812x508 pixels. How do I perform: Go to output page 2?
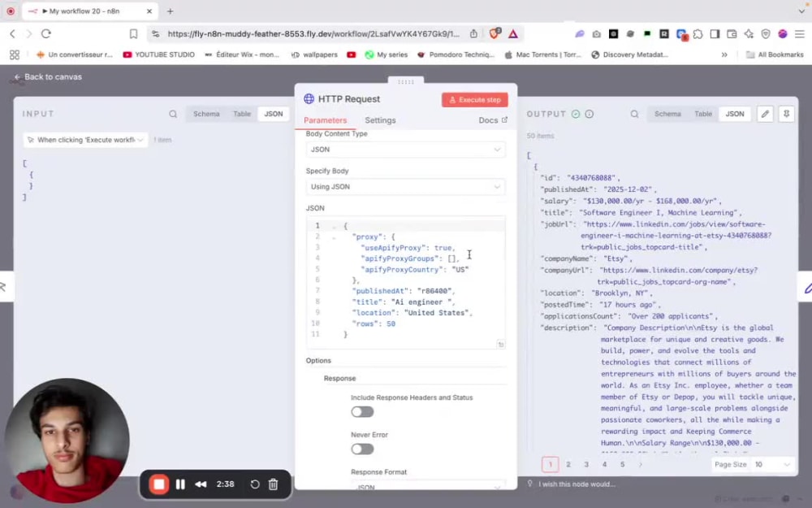tap(568, 464)
